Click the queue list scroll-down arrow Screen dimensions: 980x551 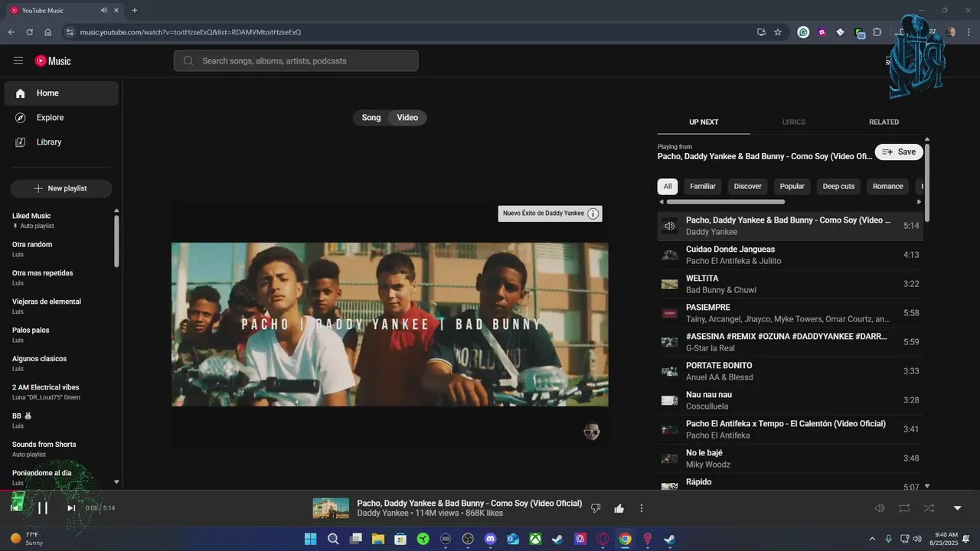[x=927, y=486]
